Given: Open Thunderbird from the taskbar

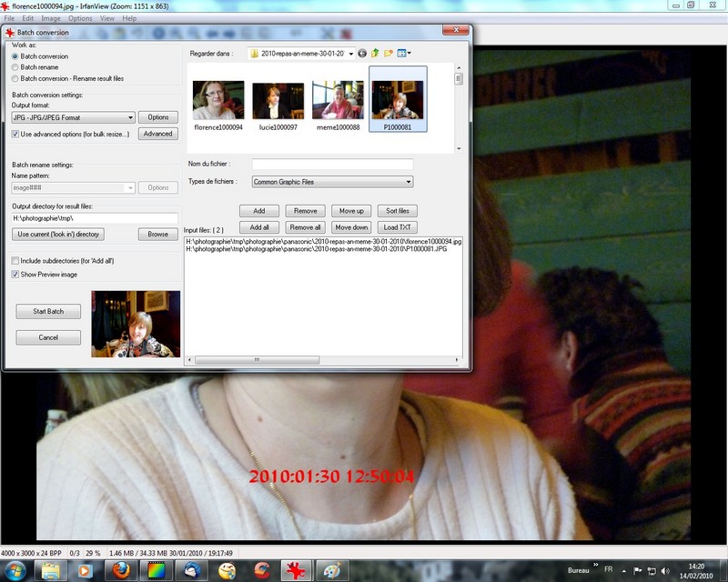Looking at the screenshot, I should 192,570.
